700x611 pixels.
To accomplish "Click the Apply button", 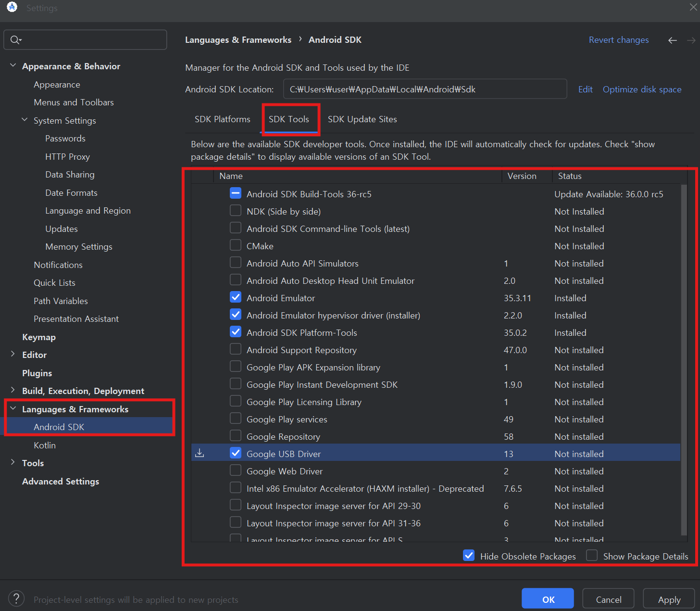I will (x=669, y=599).
